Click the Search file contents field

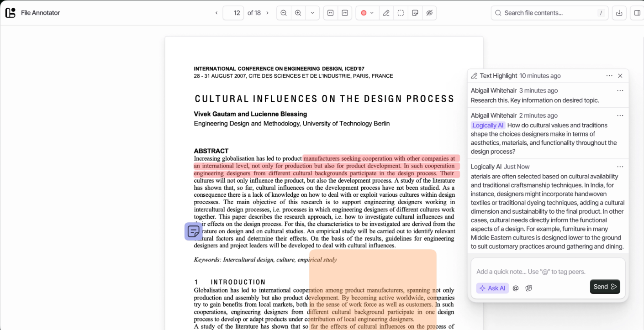pyautogui.click(x=550, y=13)
